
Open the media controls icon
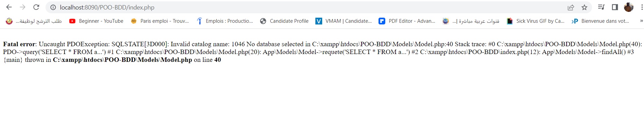601,7
